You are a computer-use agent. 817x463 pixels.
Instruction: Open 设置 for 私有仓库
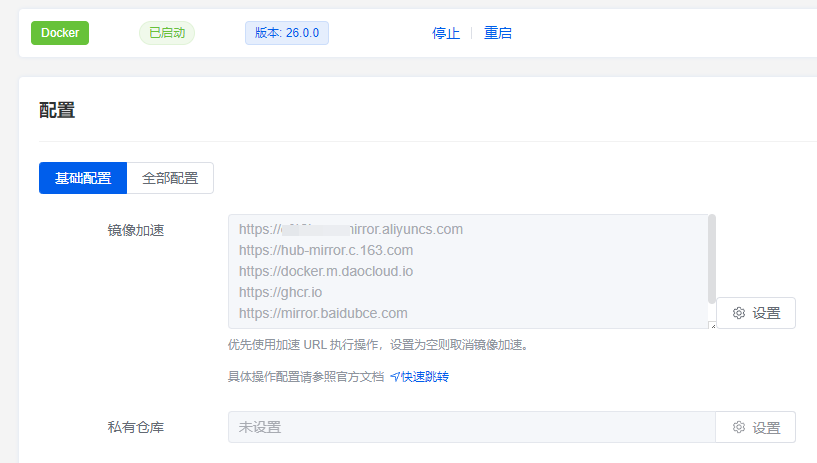[756, 427]
